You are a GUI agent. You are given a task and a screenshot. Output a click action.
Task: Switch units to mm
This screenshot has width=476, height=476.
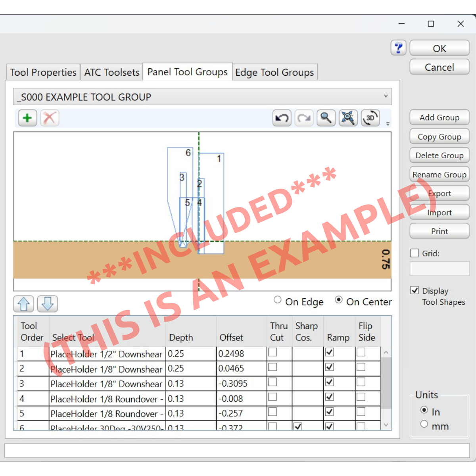coord(424,424)
